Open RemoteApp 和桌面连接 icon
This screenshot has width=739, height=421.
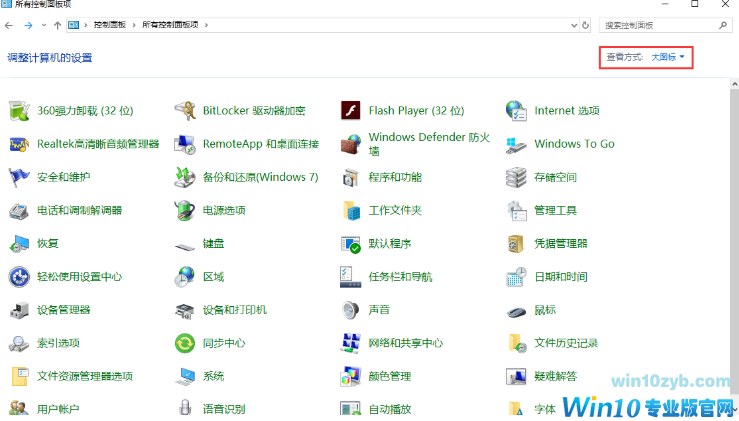pos(185,144)
